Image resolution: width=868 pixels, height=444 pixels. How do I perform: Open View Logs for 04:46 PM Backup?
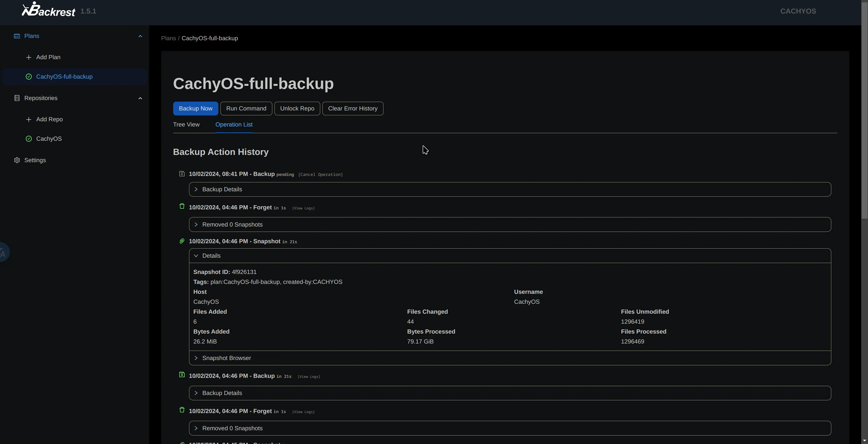pyautogui.click(x=309, y=377)
